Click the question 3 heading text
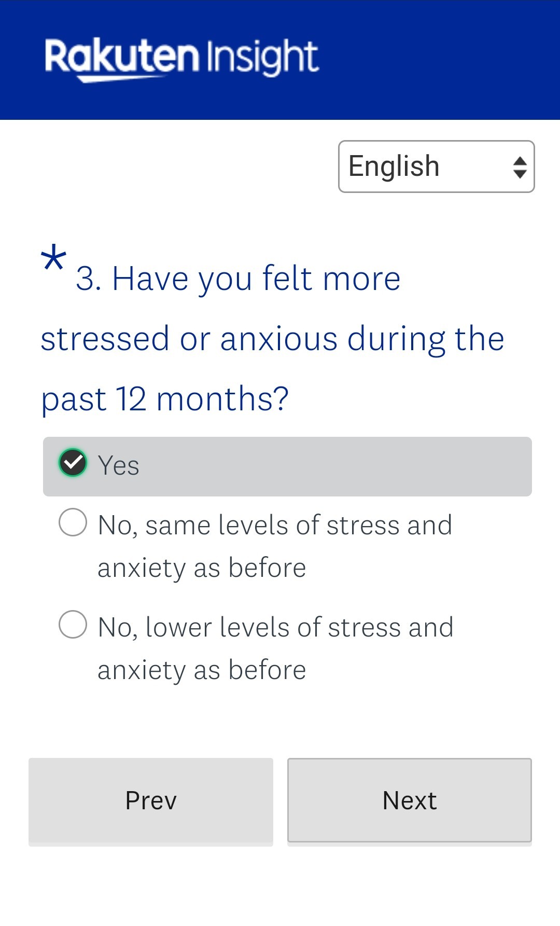The width and height of the screenshot is (560, 926). [272, 338]
